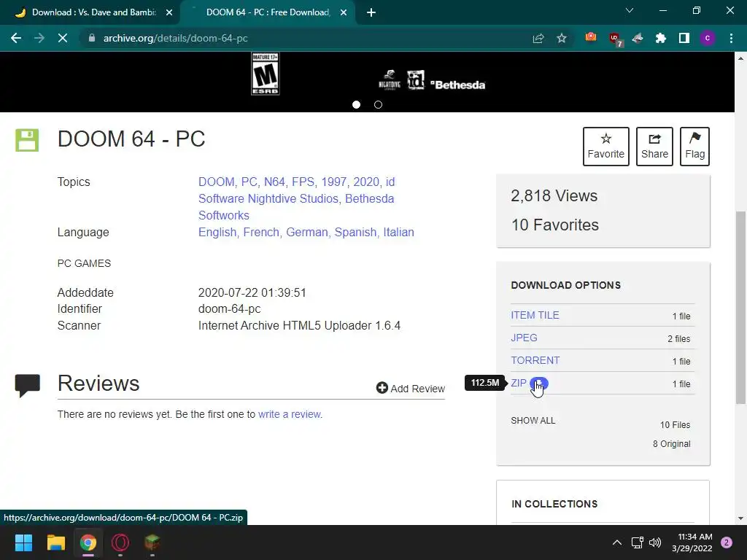Click the page vertical scrollbar thumb
The height and width of the screenshot is (560, 747).
741,308
